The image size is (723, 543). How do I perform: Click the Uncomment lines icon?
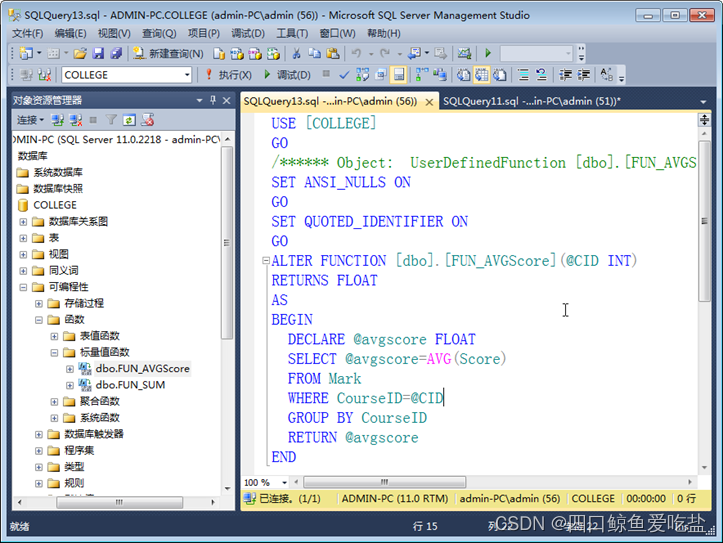(x=541, y=75)
